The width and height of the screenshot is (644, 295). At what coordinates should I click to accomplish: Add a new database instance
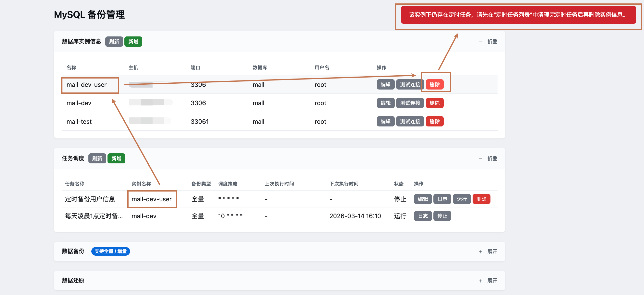133,42
